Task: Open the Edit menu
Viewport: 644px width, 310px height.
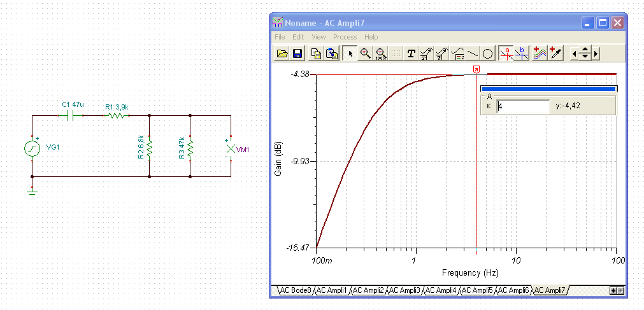Action: click(x=298, y=37)
